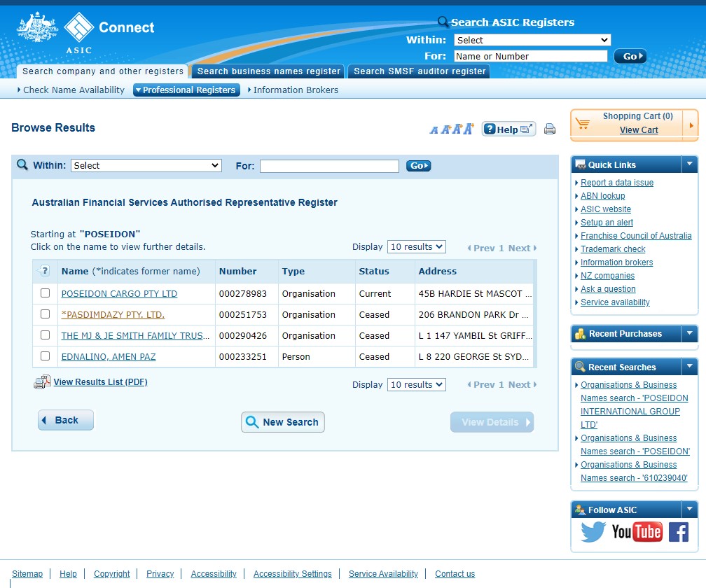706x588 pixels.
Task: Click View Results List (PDF) link
Action: [100, 382]
